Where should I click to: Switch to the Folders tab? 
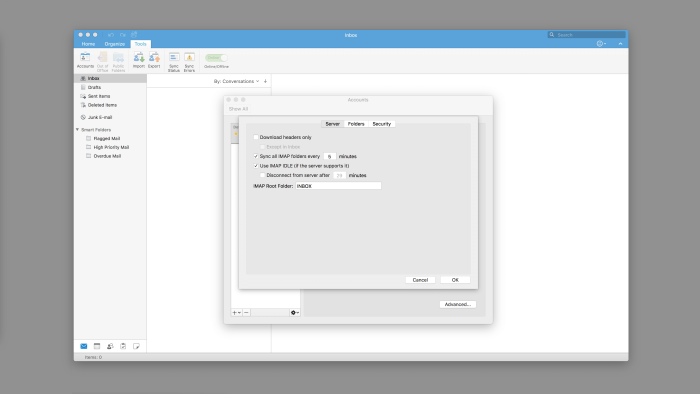pos(356,124)
